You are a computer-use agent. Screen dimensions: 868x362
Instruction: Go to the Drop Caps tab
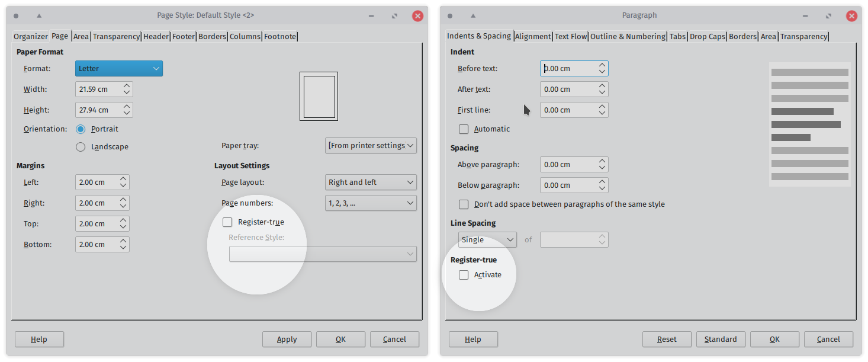coord(707,37)
